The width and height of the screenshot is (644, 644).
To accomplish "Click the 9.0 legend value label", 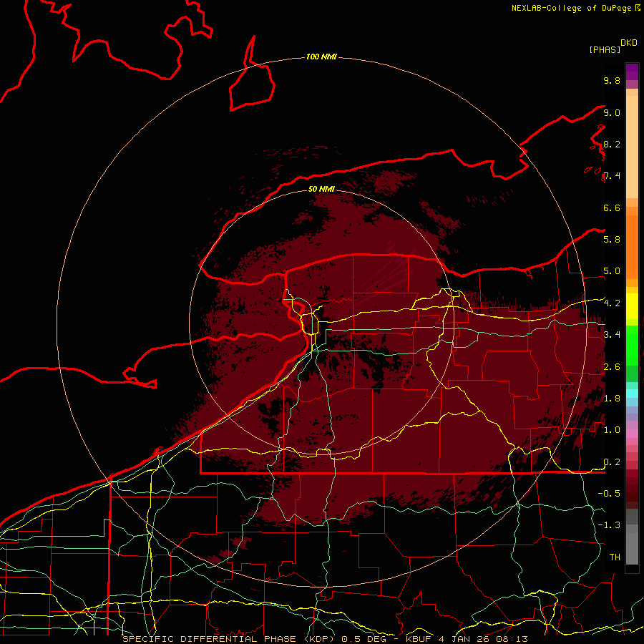I will click(x=612, y=112).
